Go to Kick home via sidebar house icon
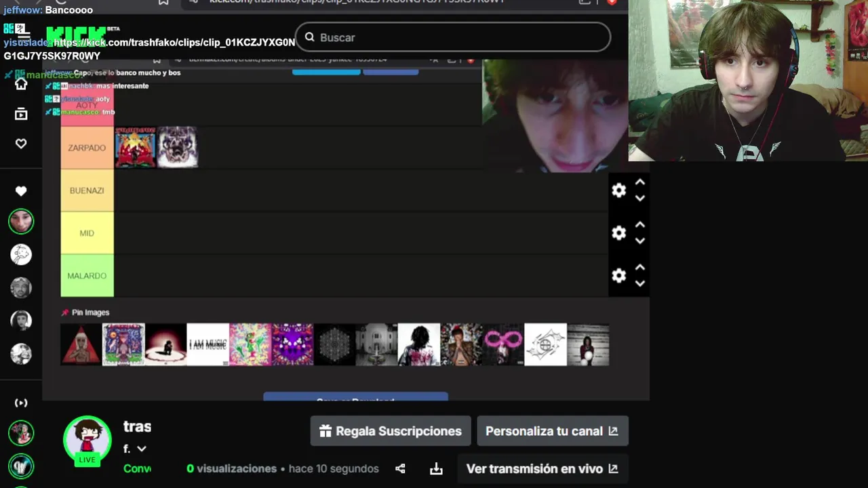 pyautogui.click(x=21, y=84)
